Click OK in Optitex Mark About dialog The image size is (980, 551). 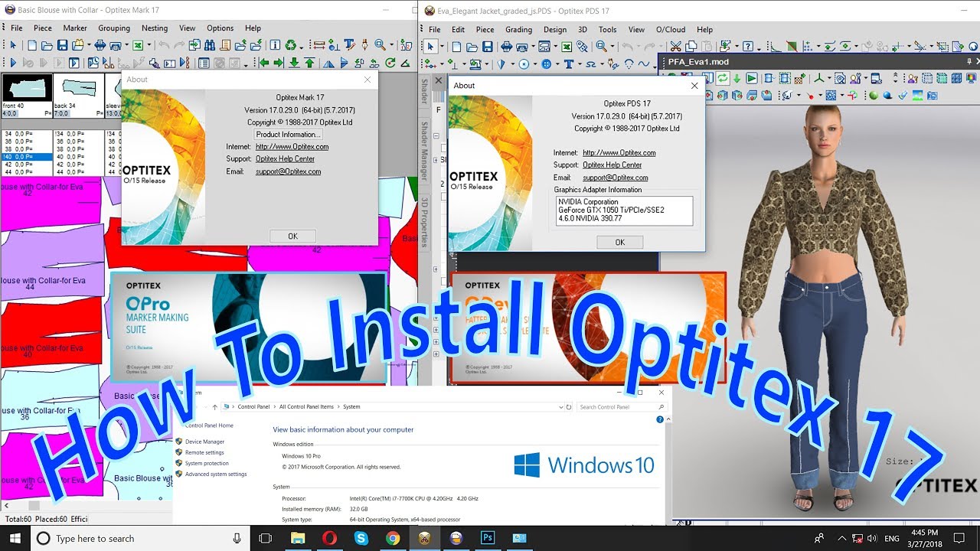[292, 236]
